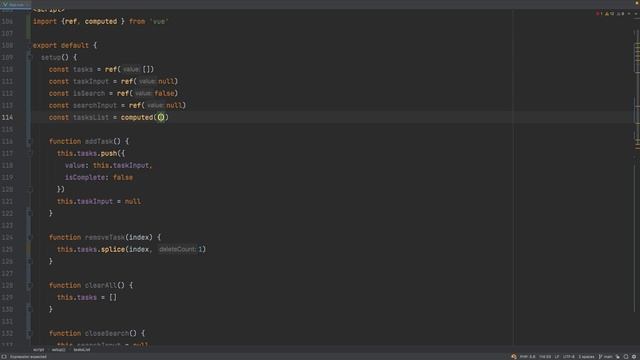Collapse the clearAll function fold marker

tap(29, 285)
